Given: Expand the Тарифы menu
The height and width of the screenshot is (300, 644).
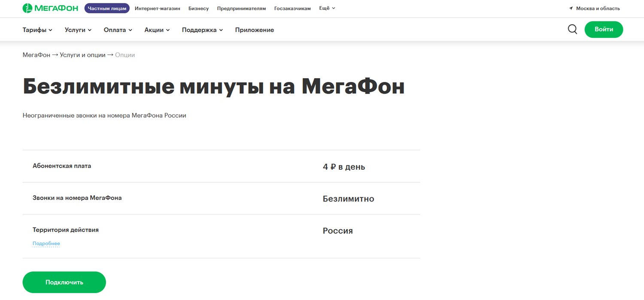Looking at the screenshot, I should coord(37,30).
